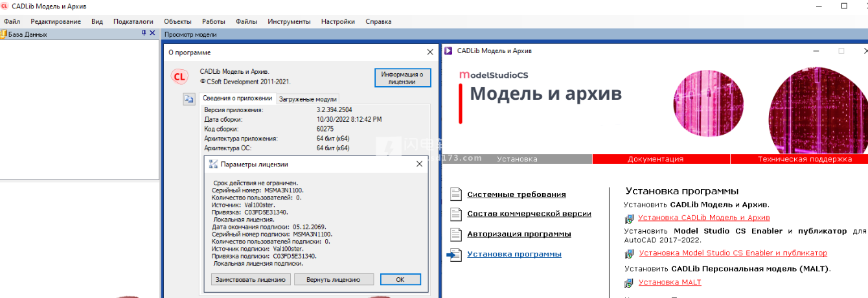Open the Настройки menu

point(338,21)
